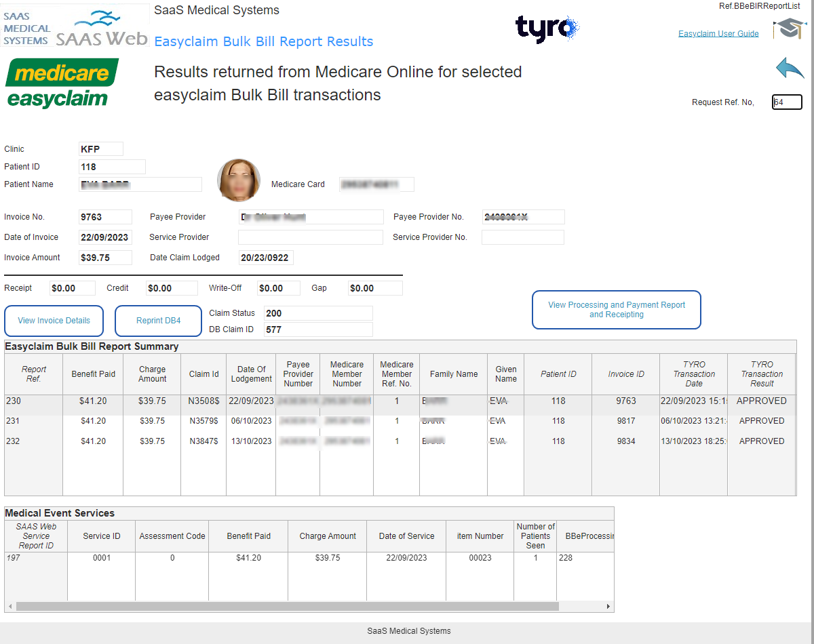814x644 pixels.
Task: Click the Medicare Card field
Action: click(376, 184)
